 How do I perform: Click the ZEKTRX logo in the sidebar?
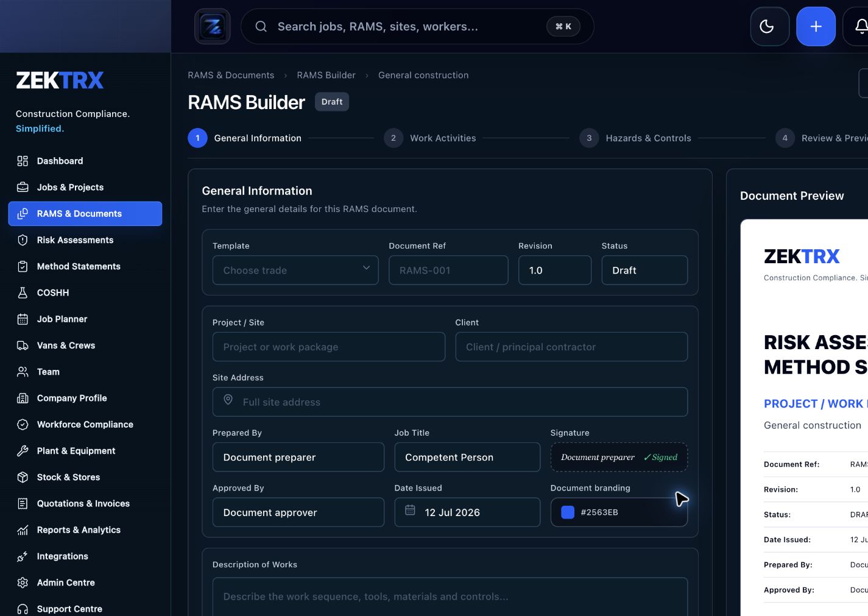coord(60,80)
